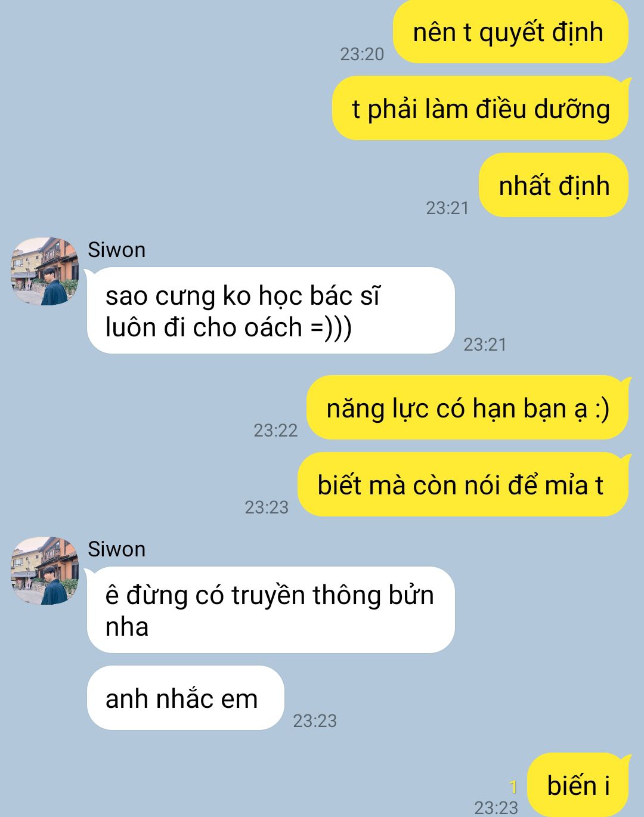Tap the 23:23 timestamp beside 'anh nhắc em'

pos(315,721)
